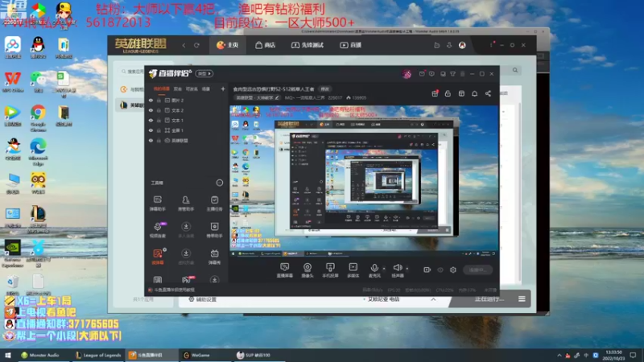Viewport: 644px width, 362px height.
Task: Open the 先锋测试 tab in WeGame
Action: [308, 45]
